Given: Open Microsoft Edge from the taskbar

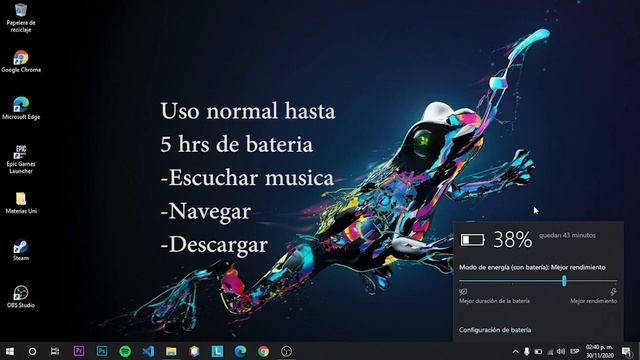Looking at the screenshot, I should pyautogui.click(x=240, y=351).
